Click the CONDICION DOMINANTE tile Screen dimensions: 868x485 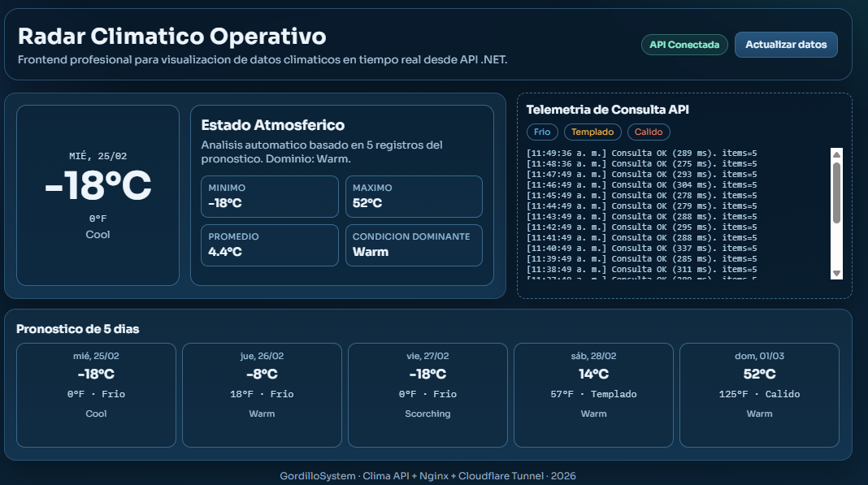coord(414,245)
